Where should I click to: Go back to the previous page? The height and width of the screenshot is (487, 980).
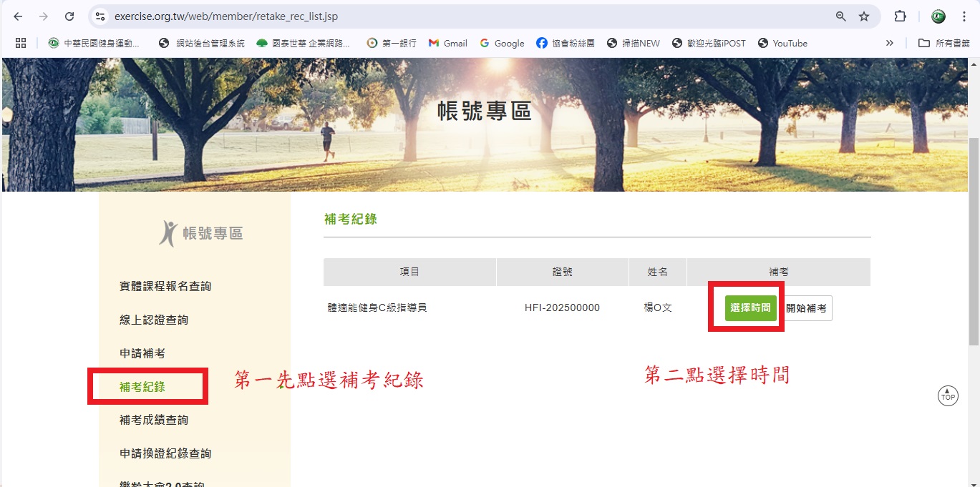18,16
